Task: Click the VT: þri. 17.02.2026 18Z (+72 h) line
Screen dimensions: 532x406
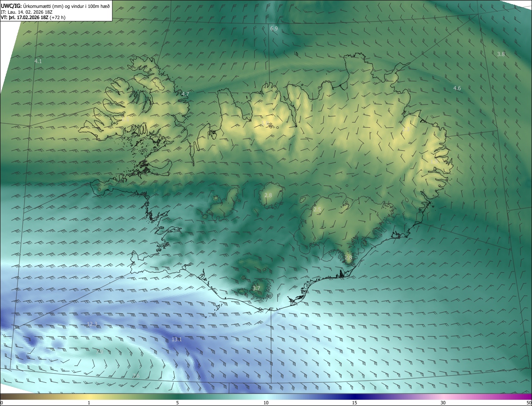Action: tap(33, 17)
